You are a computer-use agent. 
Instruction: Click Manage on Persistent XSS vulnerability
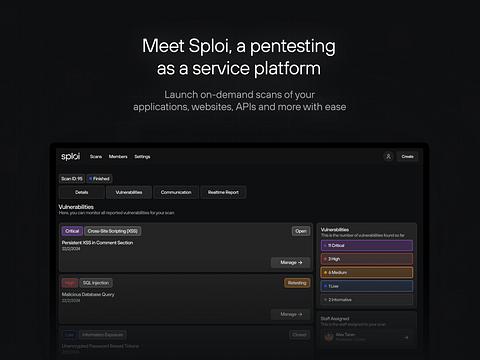click(x=291, y=262)
